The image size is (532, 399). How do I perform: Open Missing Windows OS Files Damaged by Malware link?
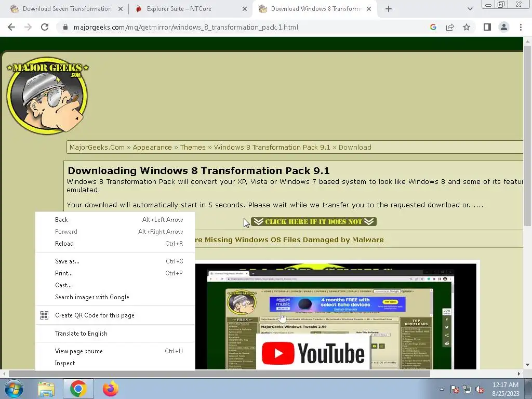point(289,240)
